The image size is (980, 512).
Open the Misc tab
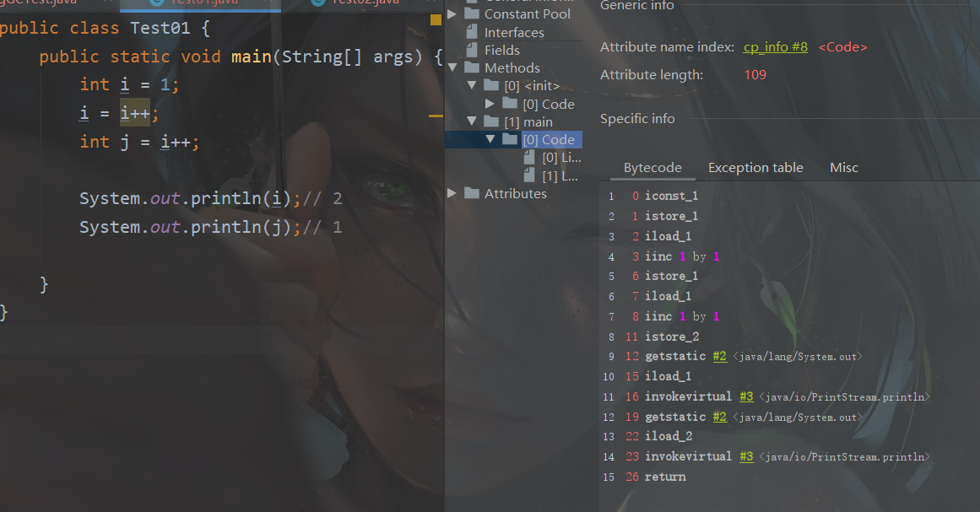tap(844, 167)
